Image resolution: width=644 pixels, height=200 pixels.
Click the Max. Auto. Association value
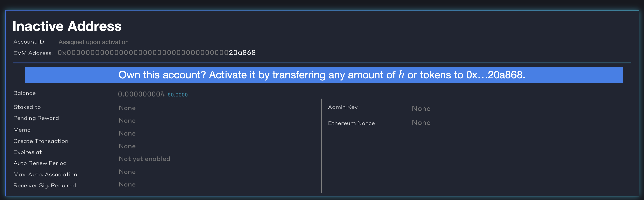tap(127, 172)
